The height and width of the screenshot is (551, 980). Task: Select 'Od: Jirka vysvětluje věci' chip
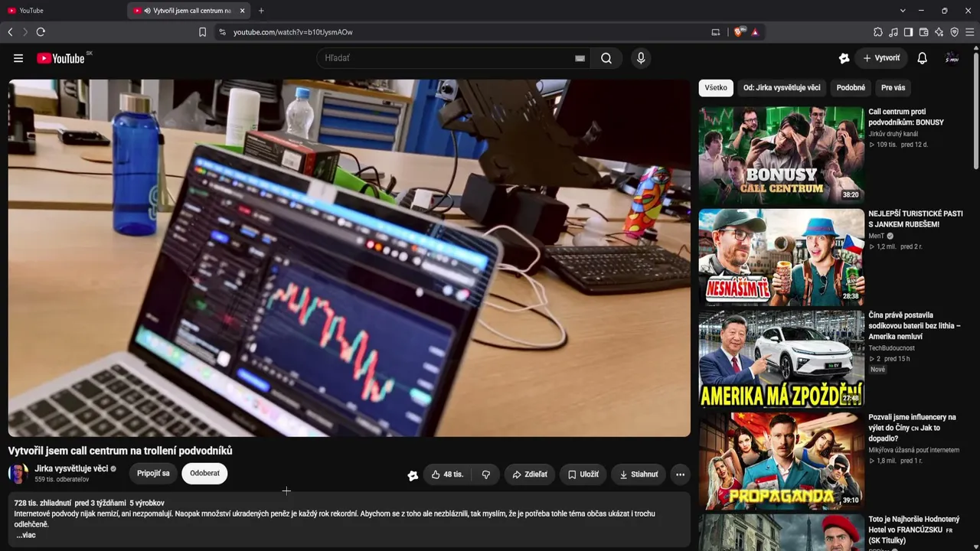pyautogui.click(x=782, y=88)
